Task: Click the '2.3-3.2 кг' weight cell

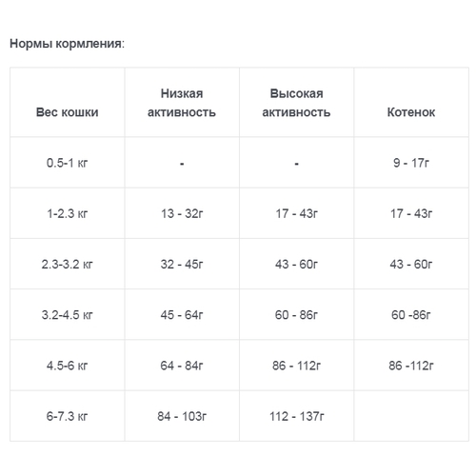Action: pyautogui.click(x=68, y=264)
